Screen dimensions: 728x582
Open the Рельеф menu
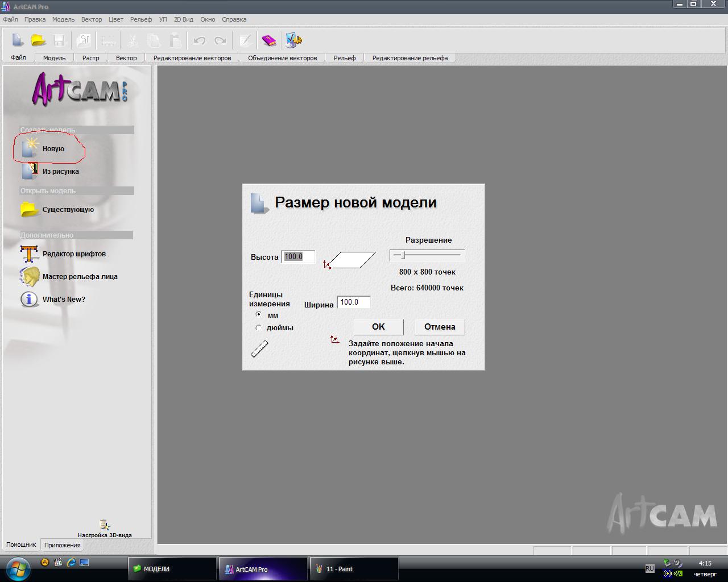click(x=140, y=19)
